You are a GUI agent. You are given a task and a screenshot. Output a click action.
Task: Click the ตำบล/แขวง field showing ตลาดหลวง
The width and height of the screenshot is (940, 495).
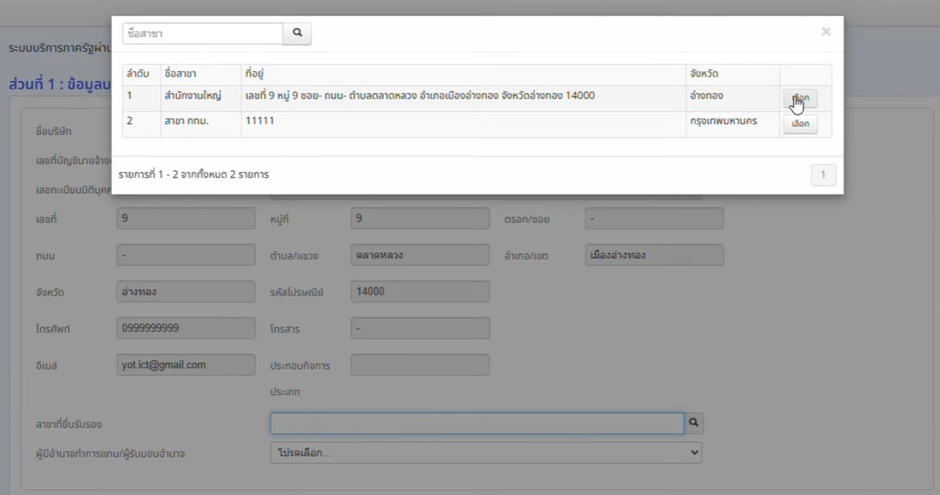click(420, 255)
